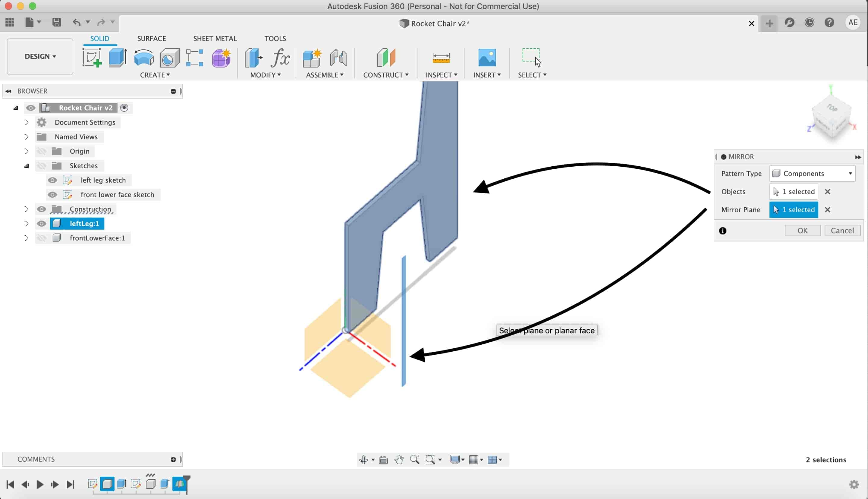Open the Grid and Snaps dropdown
This screenshot has height=499, width=868.
click(476, 460)
